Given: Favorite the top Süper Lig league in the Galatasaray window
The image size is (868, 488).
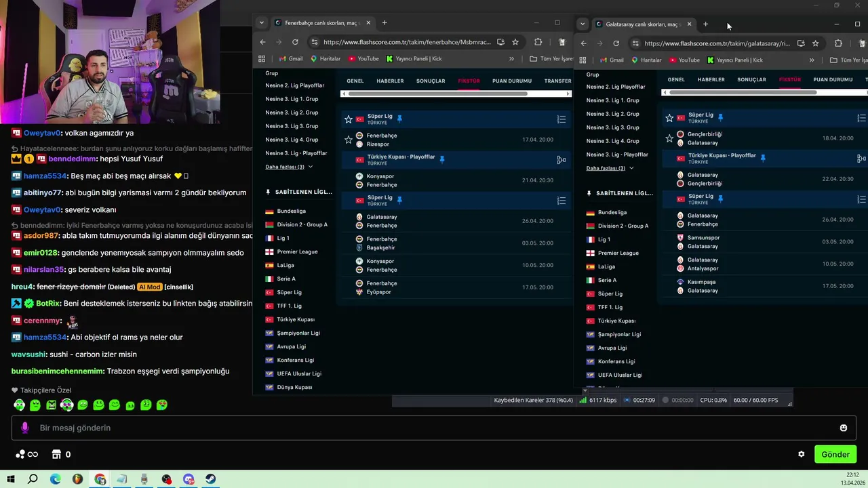Looking at the screenshot, I should point(669,118).
